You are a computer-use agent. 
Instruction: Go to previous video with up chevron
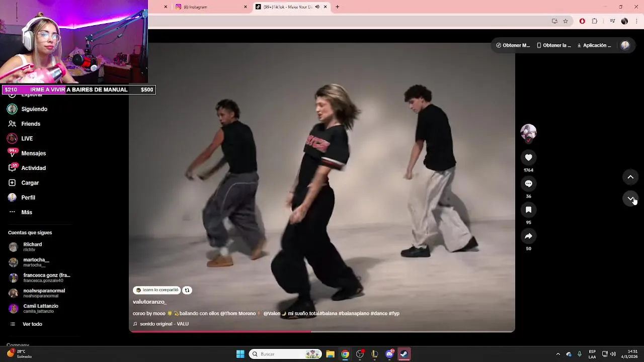point(630,177)
